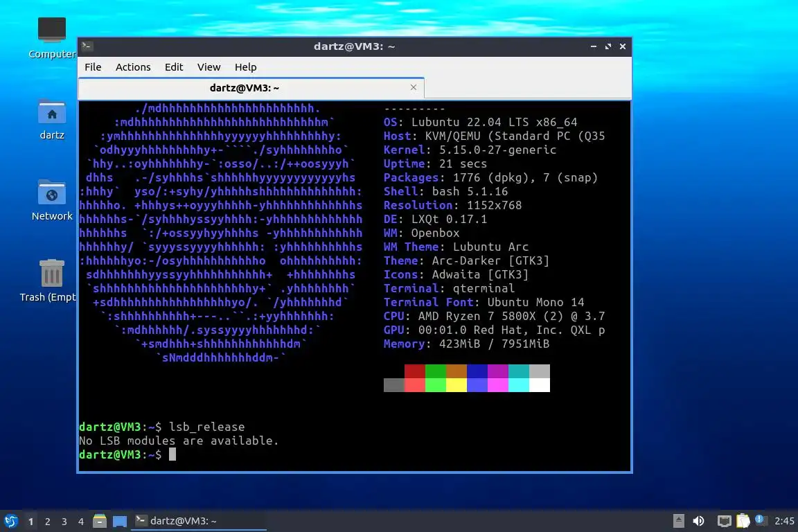Open the View menu
798x532 pixels.
coord(209,67)
